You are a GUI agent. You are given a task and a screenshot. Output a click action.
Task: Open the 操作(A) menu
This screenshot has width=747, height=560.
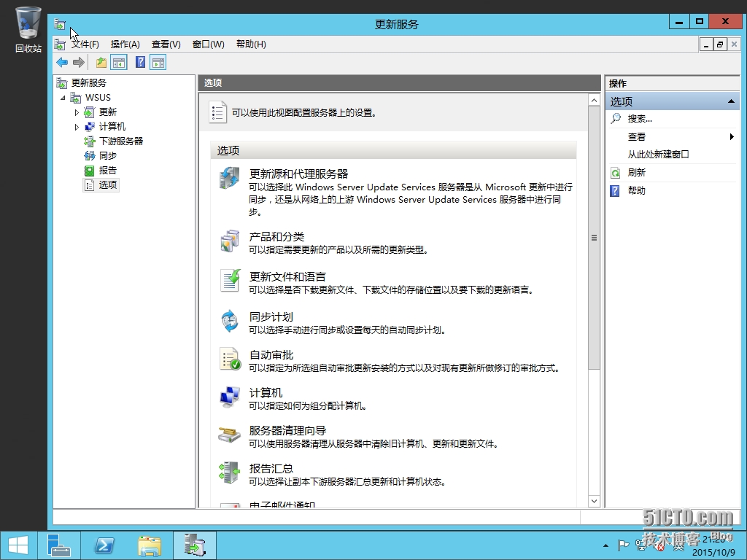tap(125, 44)
